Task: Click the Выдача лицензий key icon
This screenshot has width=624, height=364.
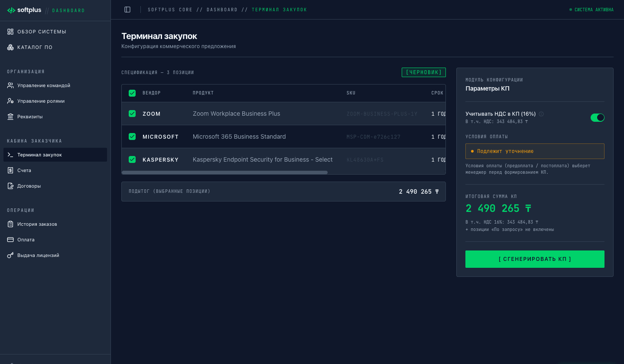Action: (x=10, y=255)
